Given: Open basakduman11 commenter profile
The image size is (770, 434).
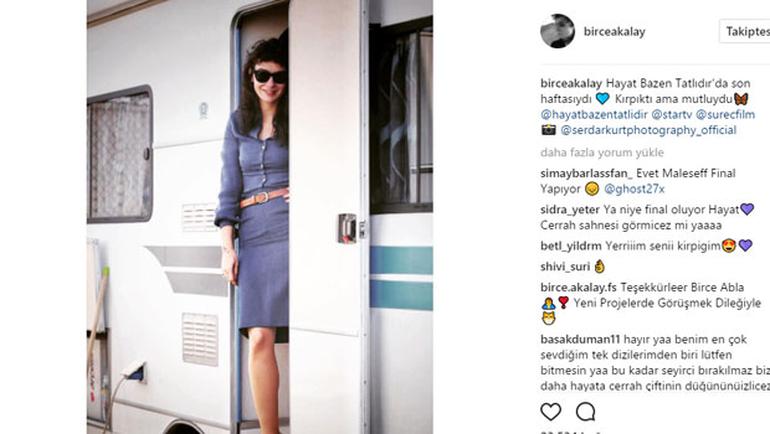Looking at the screenshot, I should 580,339.
